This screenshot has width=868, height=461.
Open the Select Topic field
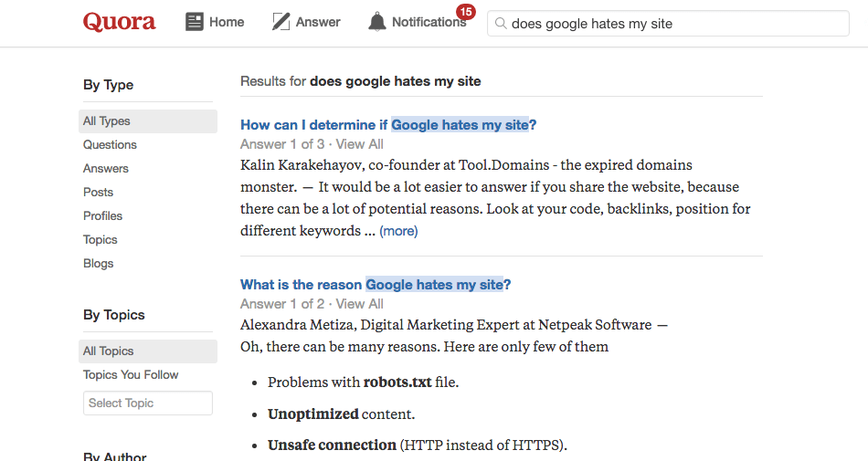(x=148, y=403)
